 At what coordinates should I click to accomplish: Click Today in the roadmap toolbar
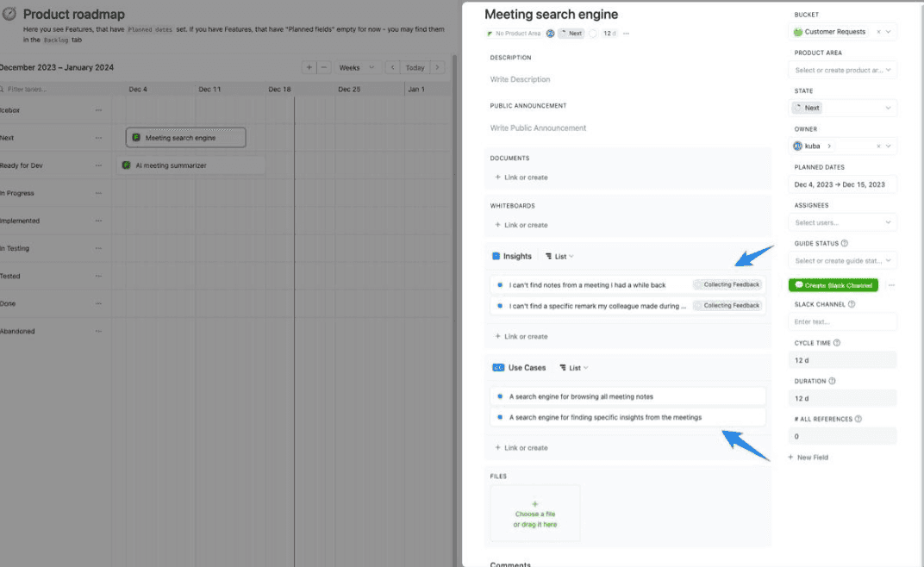pos(415,67)
